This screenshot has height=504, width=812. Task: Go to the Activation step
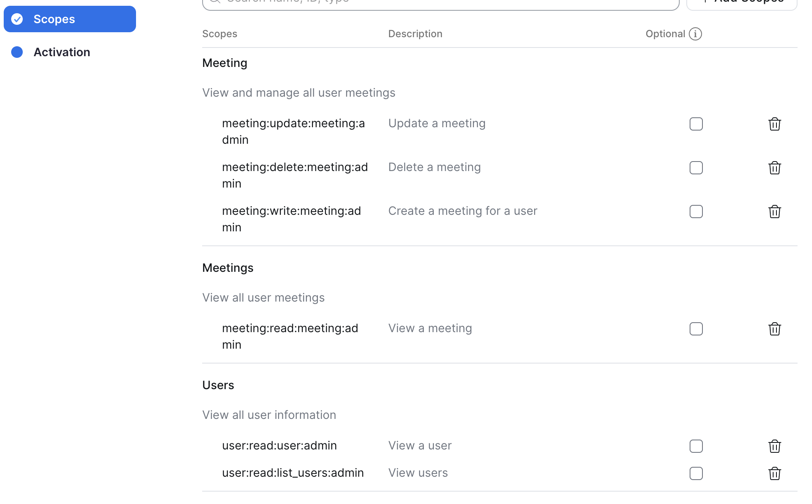62,52
